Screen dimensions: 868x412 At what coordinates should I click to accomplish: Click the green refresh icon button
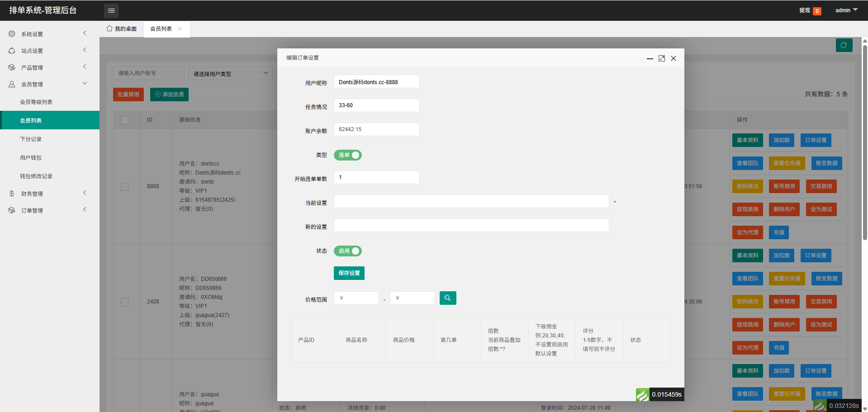pyautogui.click(x=844, y=45)
